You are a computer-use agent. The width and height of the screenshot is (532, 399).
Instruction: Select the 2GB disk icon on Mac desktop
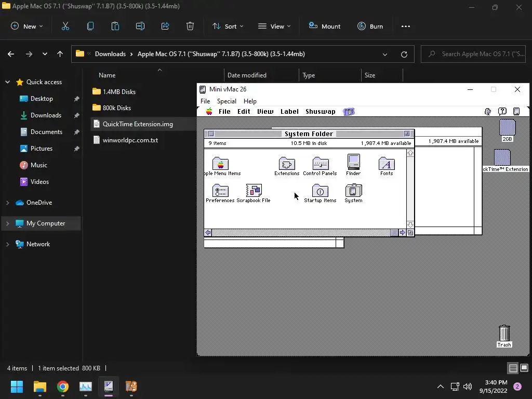(x=508, y=128)
